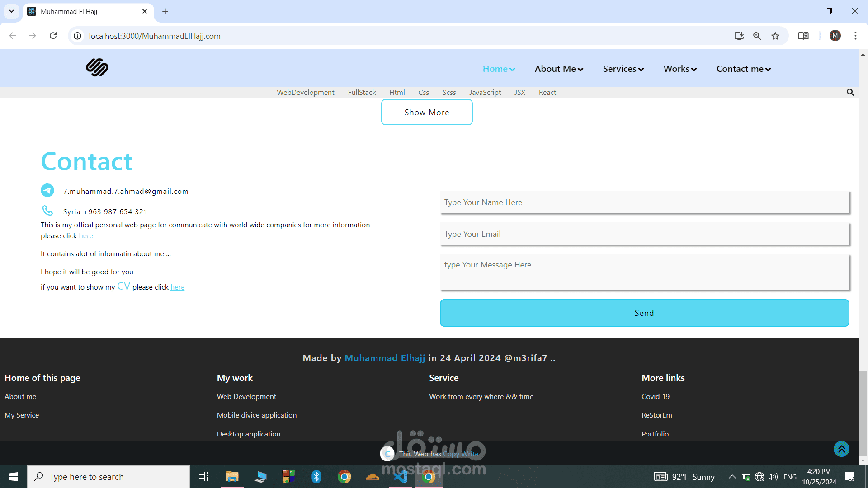Focus the Type Your Name Here field

645,202
